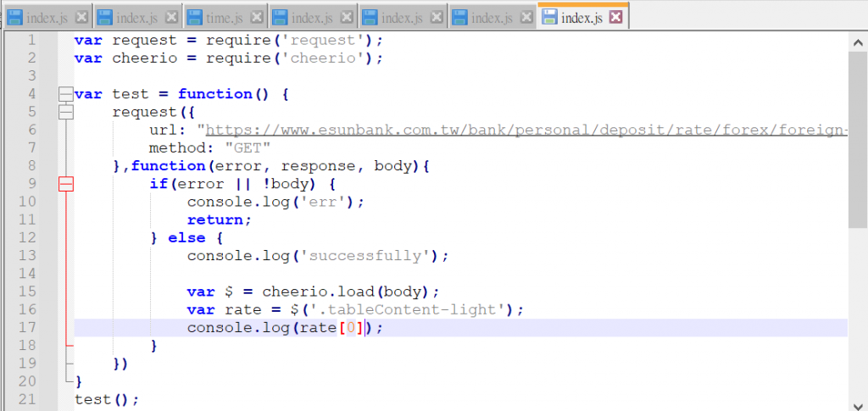Click the highlighted [0] index on line 17
The height and width of the screenshot is (411, 868).
coord(351,327)
